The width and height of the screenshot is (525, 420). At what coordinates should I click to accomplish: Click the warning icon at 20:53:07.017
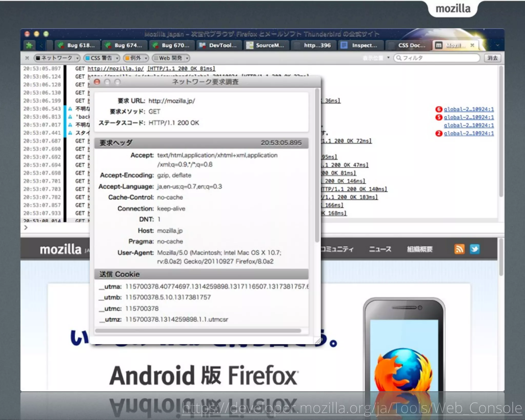pos(70,125)
